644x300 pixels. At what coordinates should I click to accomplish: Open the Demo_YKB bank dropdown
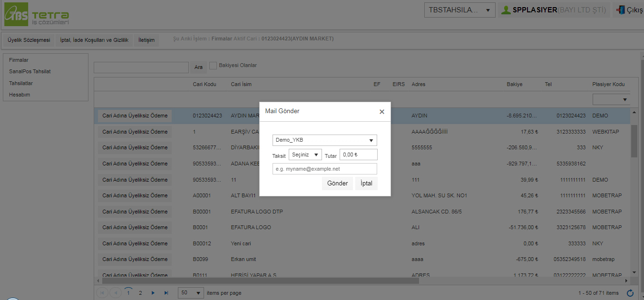tap(324, 140)
